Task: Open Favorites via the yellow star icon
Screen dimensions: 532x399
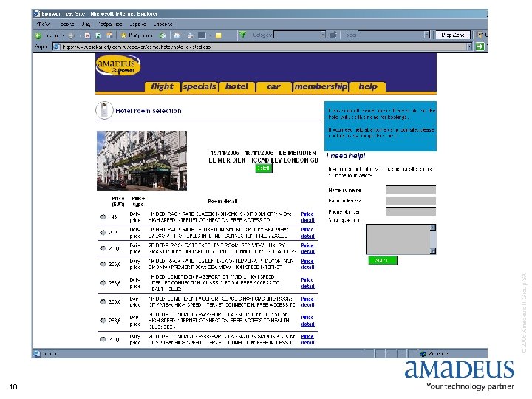Action: tap(123, 35)
